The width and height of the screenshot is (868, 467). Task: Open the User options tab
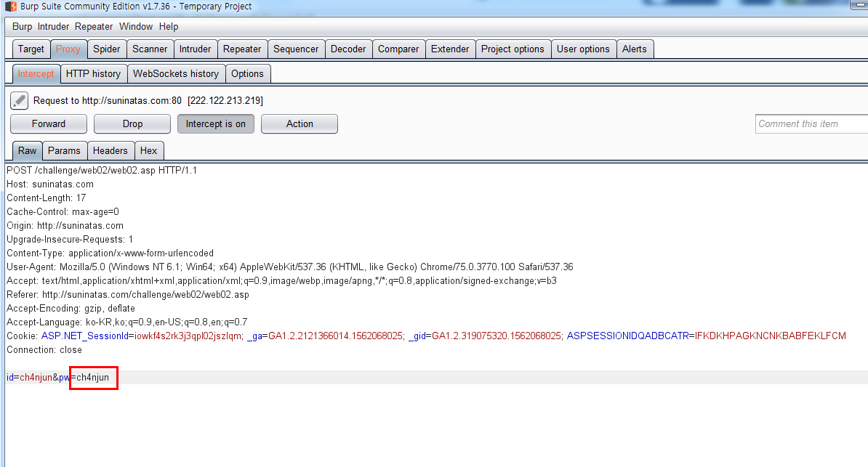[583, 49]
